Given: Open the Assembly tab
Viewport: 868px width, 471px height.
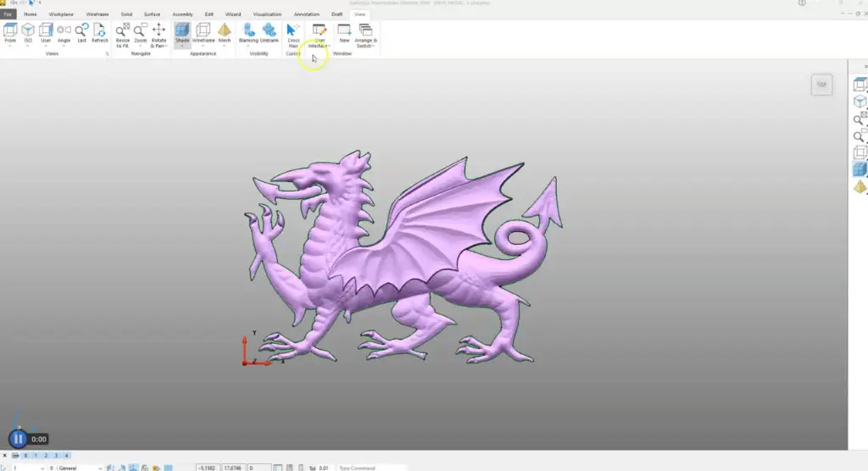Looking at the screenshot, I should coord(182,14).
